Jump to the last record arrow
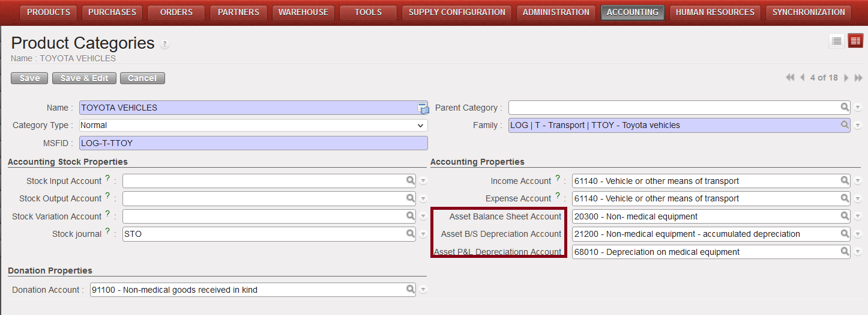Viewport: 868px width, 315px height. pyautogui.click(x=858, y=78)
